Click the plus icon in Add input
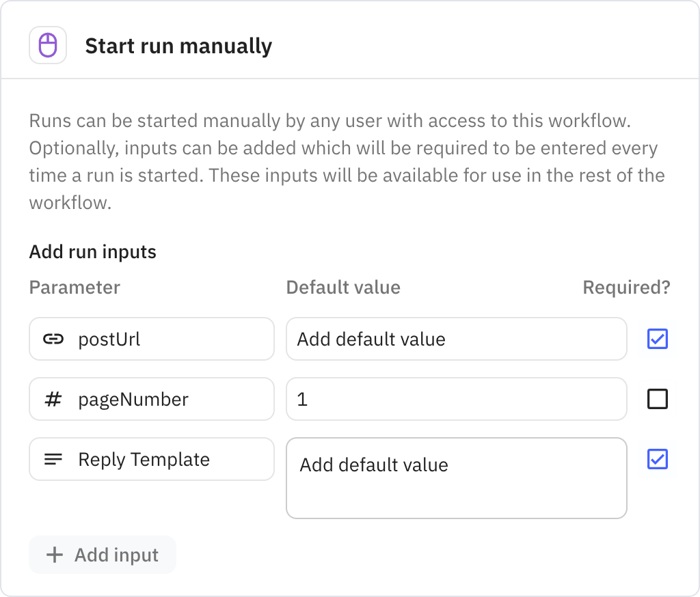This screenshot has height=597, width=700. tap(54, 555)
